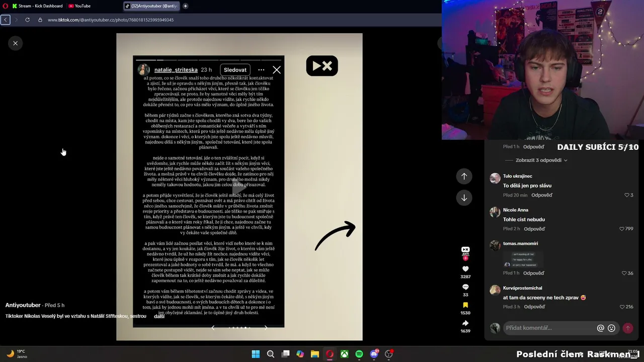
Task: Expand caption with 'další' link
Action: [x=159, y=316]
